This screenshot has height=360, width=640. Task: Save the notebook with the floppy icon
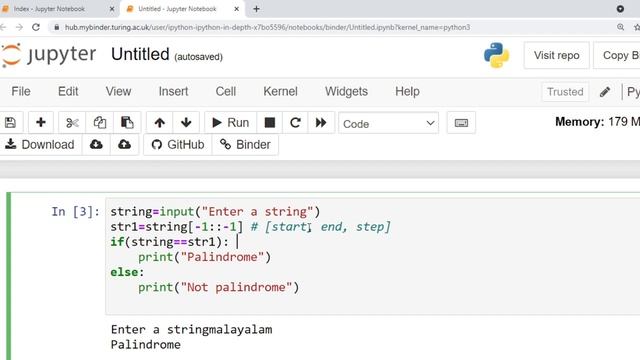pos(10,122)
